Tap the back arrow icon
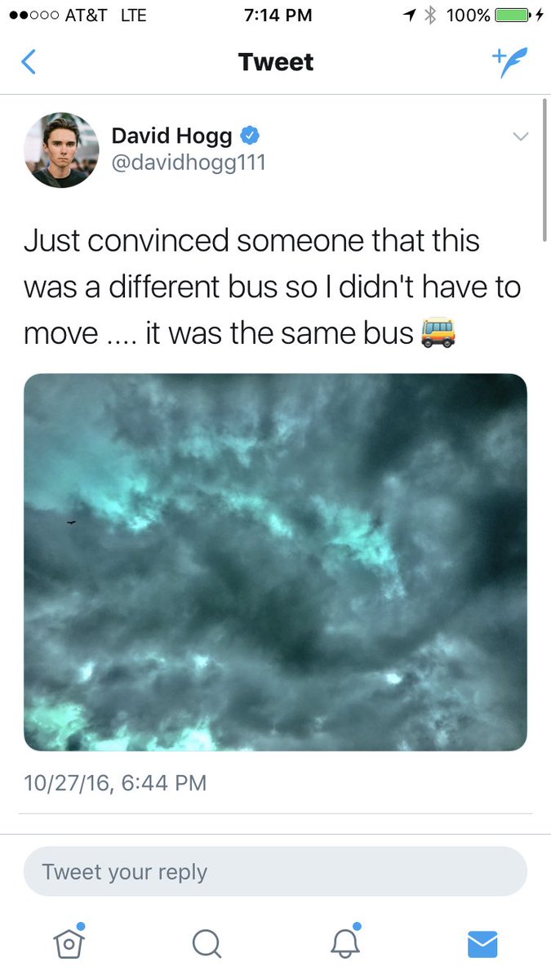Screen dimensions: 551x980 click(29, 62)
